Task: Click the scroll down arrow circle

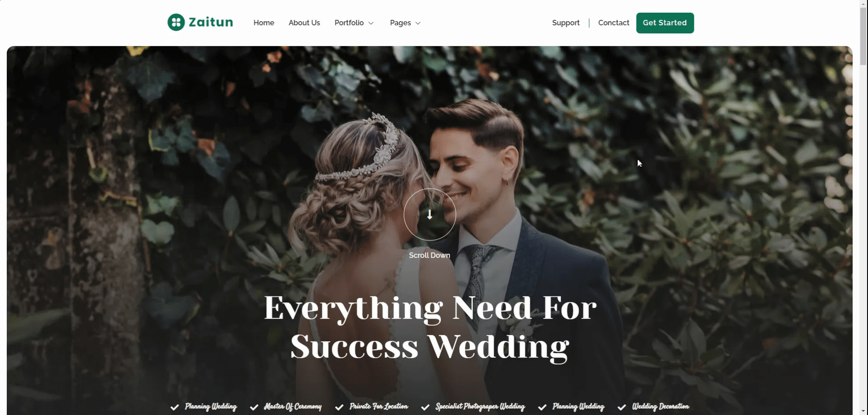Action: pos(429,214)
